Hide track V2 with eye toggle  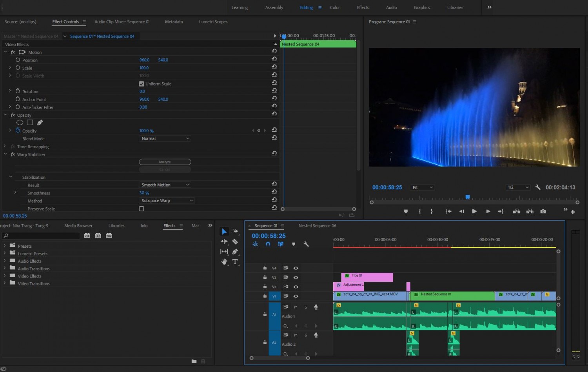296,287
